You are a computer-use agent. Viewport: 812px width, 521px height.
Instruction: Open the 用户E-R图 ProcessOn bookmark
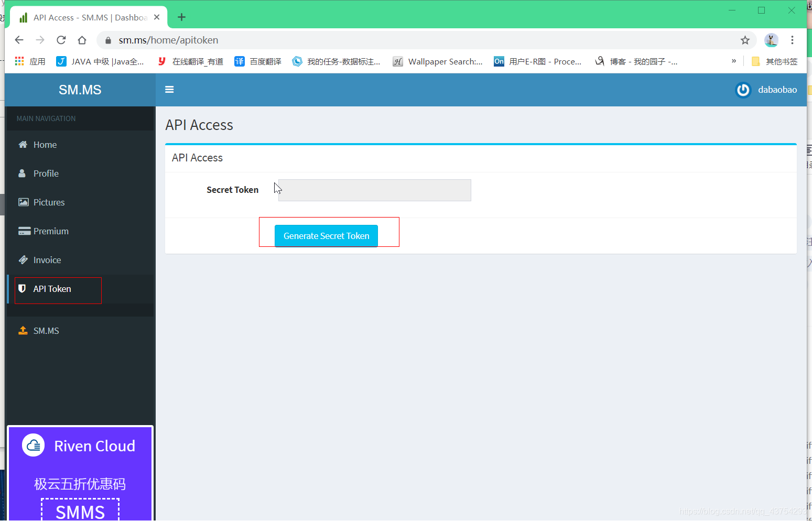click(x=538, y=61)
